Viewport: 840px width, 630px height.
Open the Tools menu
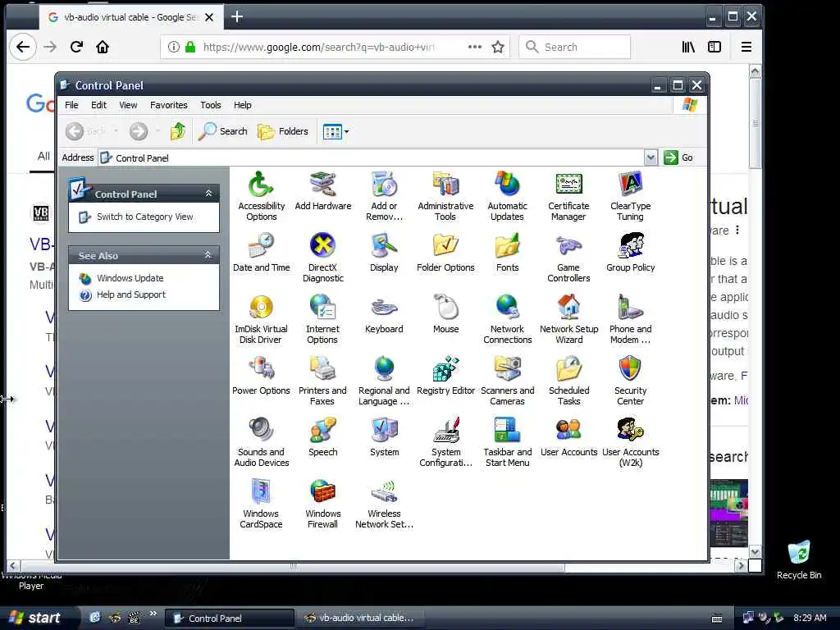click(x=210, y=105)
